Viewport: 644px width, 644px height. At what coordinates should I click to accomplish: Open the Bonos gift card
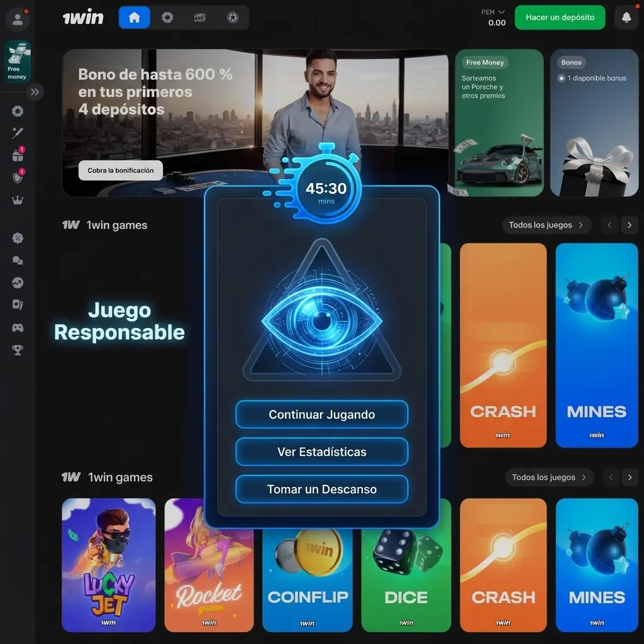[594, 123]
